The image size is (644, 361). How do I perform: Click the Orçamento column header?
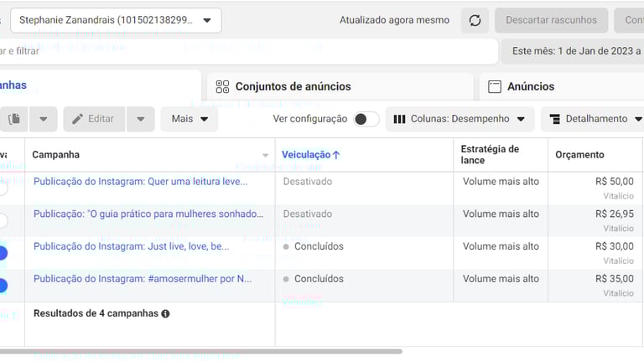[579, 155]
